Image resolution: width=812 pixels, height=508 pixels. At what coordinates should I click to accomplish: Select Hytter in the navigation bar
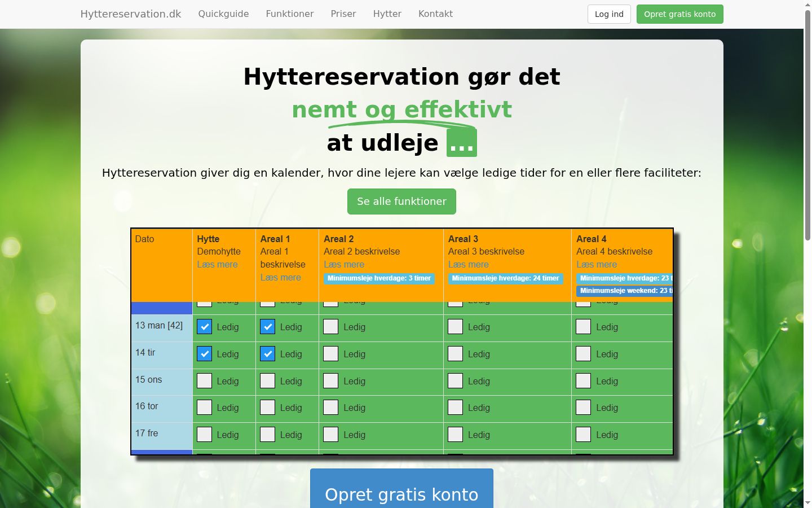tap(387, 14)
